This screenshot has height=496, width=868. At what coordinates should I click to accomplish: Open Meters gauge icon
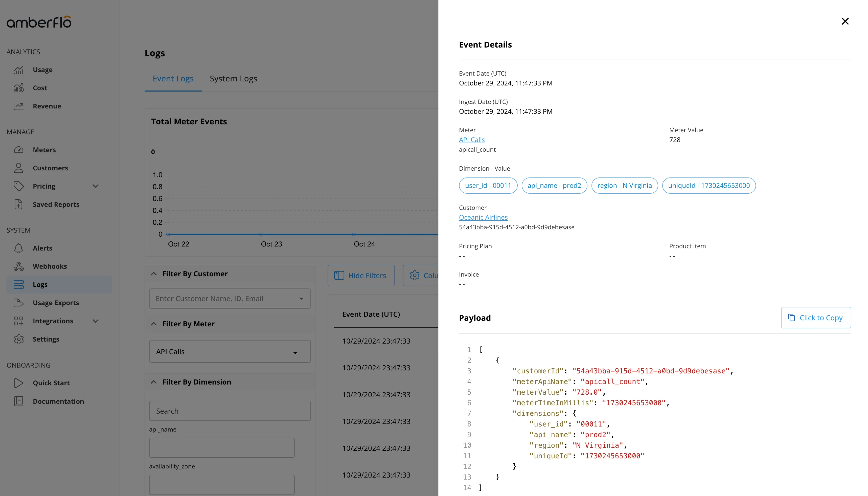pyautogui.click(x=19, y=150)
